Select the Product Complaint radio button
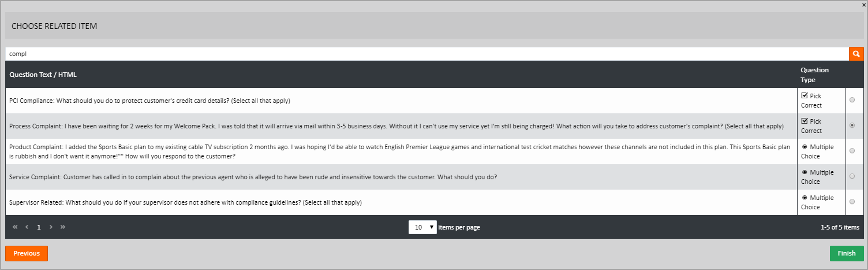 [x=852, y=151]
